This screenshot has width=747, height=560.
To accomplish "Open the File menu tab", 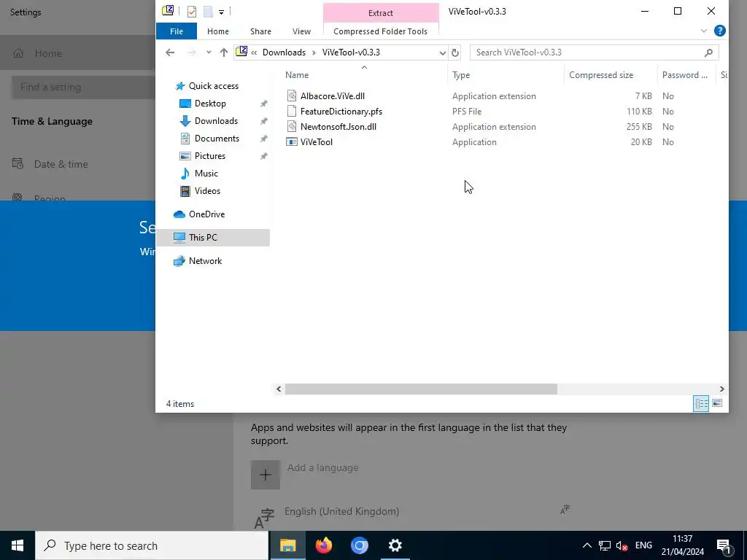I will [177, 31].
